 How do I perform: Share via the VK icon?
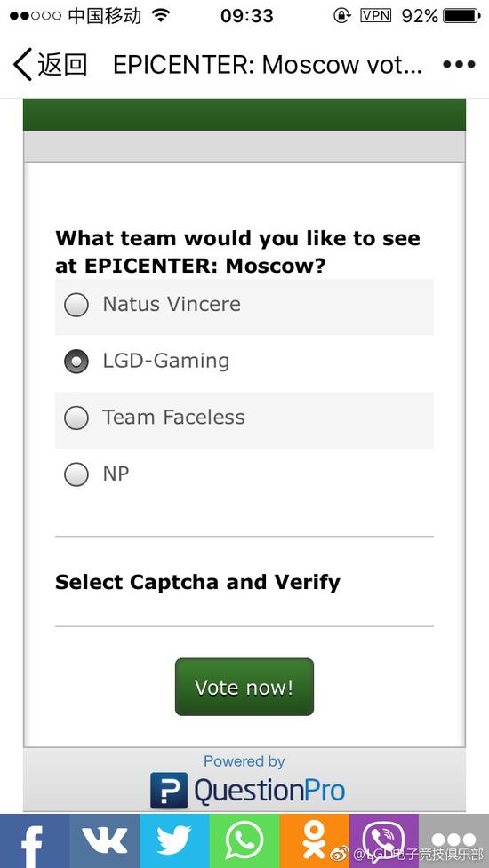point(104,840)
